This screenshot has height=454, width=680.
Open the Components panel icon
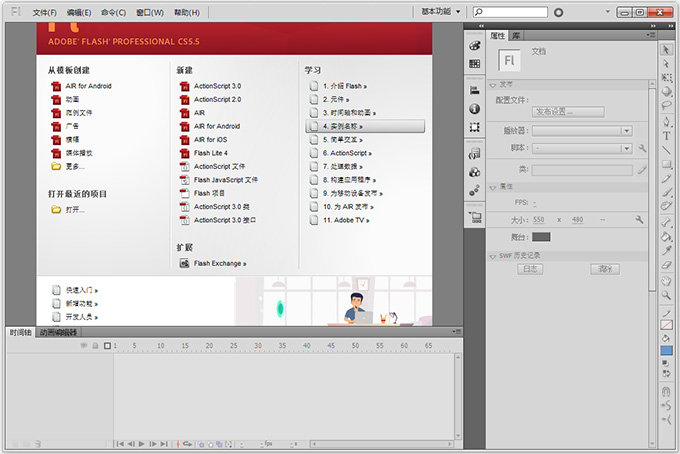(475, 172)
